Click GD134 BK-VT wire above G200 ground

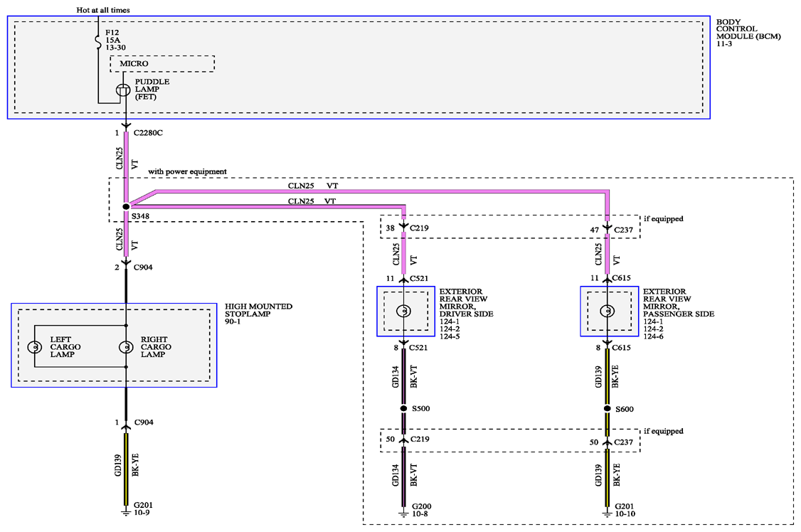tap(403, 477)
